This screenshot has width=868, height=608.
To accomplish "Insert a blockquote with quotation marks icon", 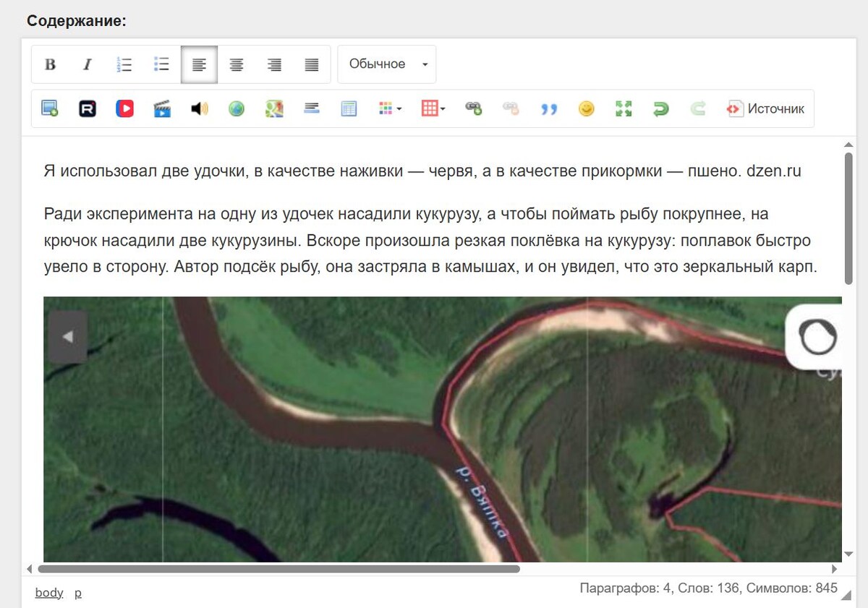I will [x=549, y=108].
